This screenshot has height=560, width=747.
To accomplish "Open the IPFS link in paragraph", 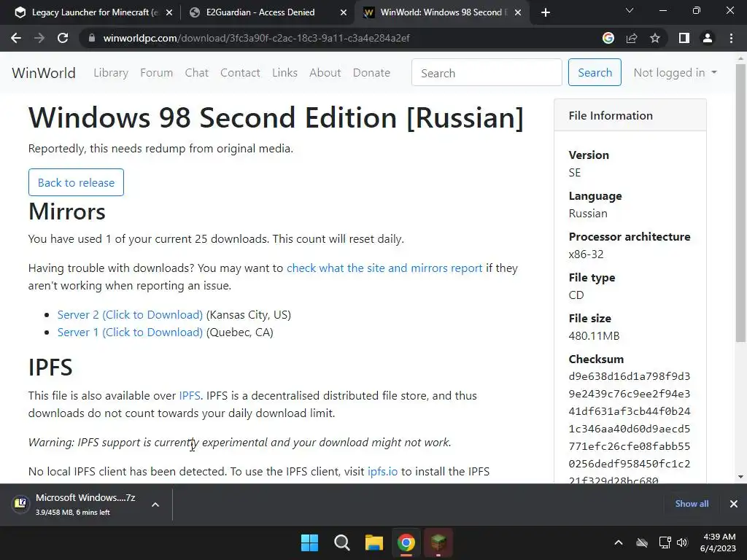I will pos(190,396).
